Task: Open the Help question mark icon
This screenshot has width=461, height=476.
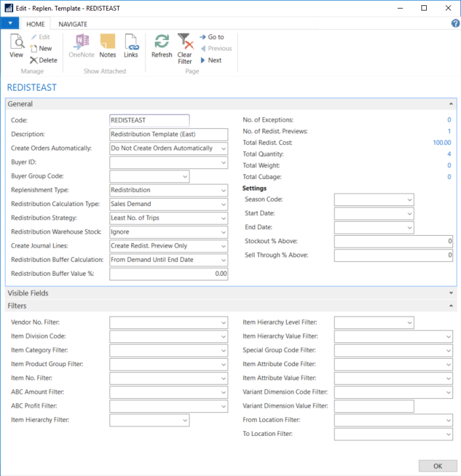Action: coord(455,23)
